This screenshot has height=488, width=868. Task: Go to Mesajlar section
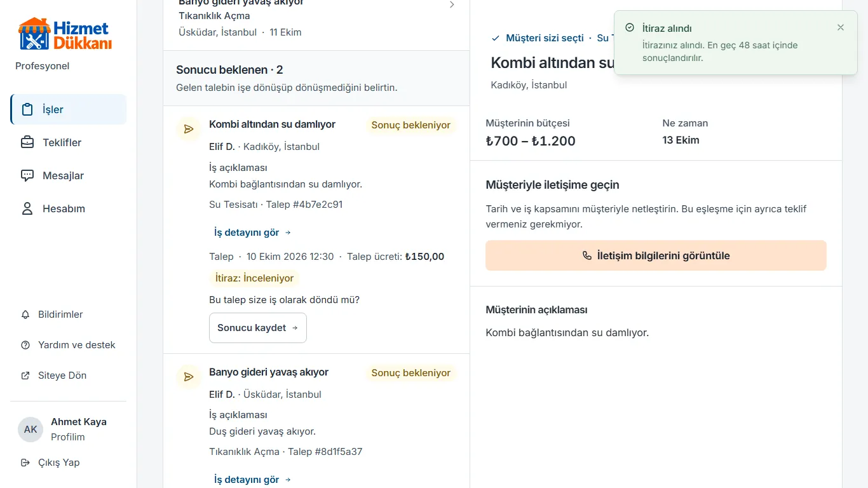[68, 175]
